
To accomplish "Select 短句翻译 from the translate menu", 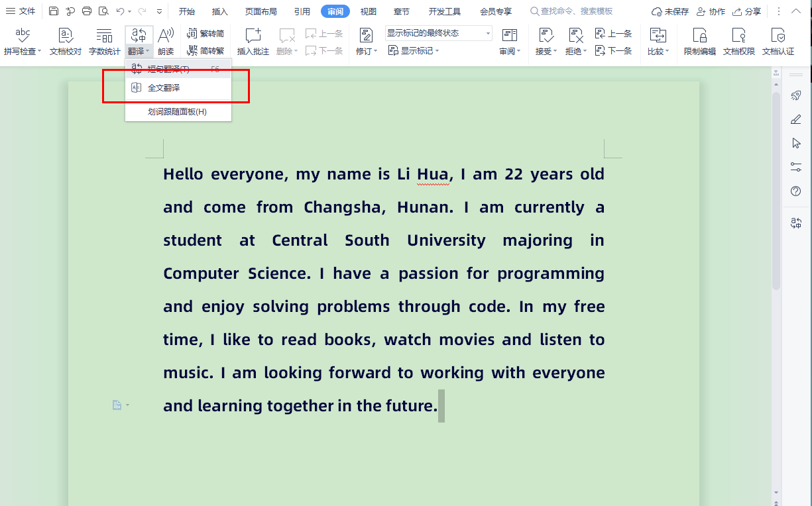I will [178, 69].
